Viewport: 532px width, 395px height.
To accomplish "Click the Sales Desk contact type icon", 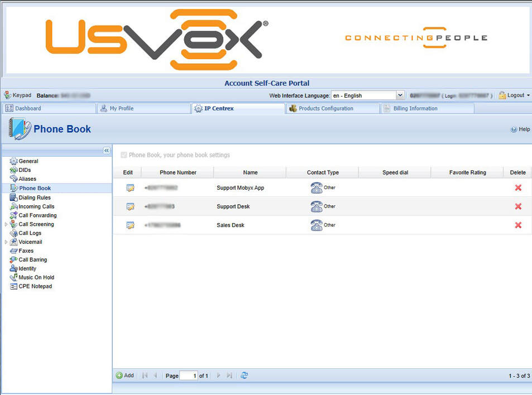I will click(x=317, y=225).
